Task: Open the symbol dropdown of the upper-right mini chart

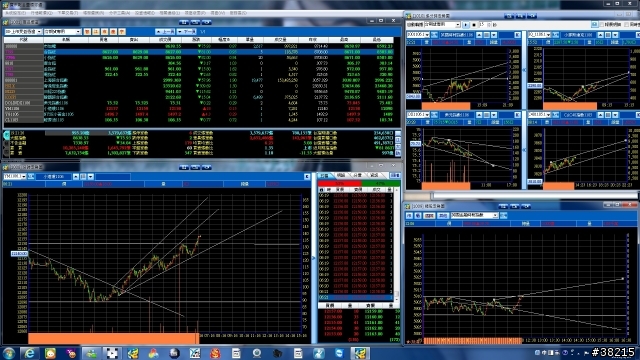Action: pyautogui.click(x=540, y=35)
